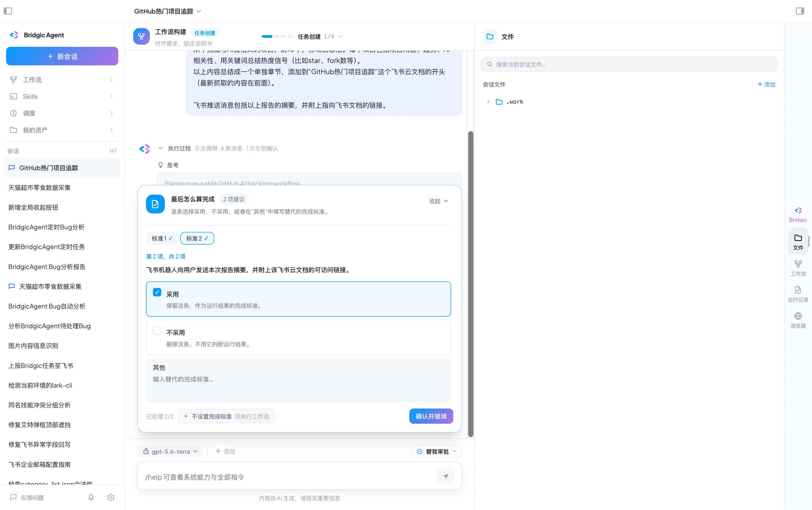Screen dimensions: 812x510
Task: Open settings gear icon in sidebar footer
Action: point(111,497)
